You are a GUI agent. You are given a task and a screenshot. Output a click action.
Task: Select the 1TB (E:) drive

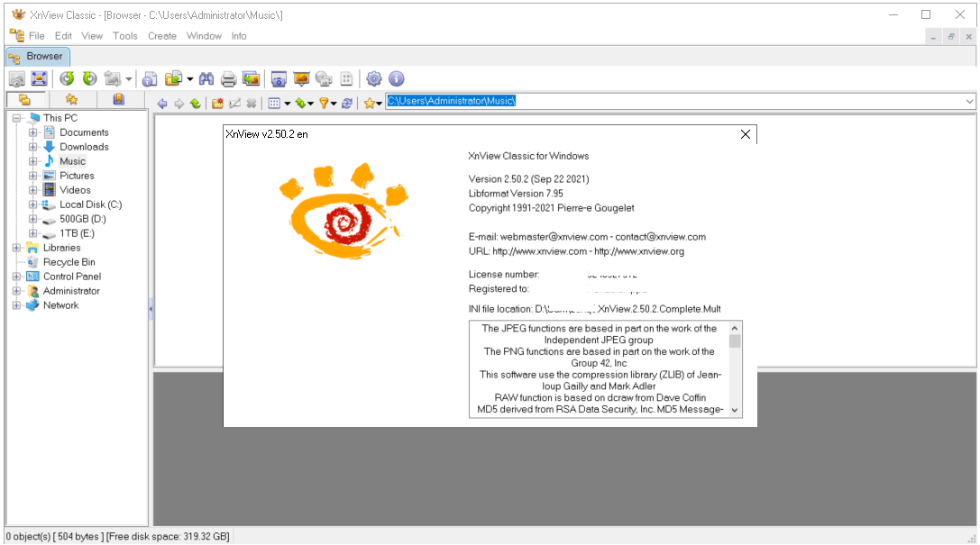[77, 232]
